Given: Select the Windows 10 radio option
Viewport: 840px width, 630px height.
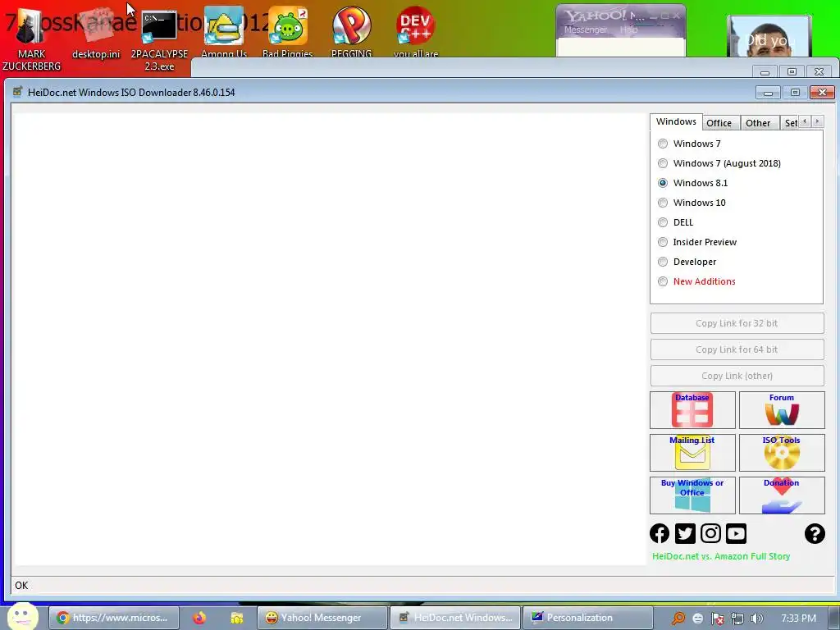Looking at the screenshot, I should (692, 203).
